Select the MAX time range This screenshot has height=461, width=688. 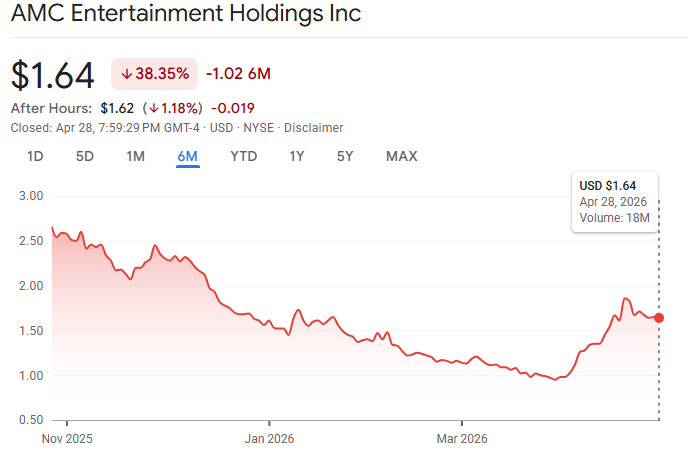[x=401, y=157]
